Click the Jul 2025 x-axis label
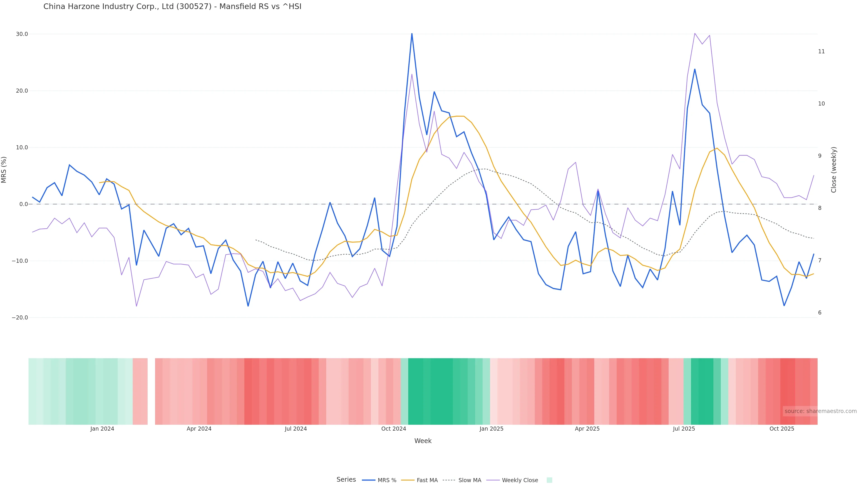This screenshot has height=488, width=868. pos(684,429)
